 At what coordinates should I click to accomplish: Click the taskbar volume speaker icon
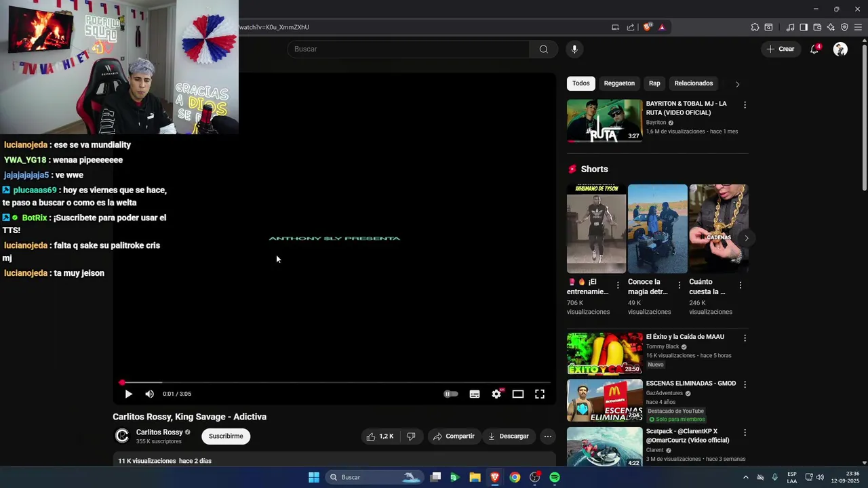point(820,477)
